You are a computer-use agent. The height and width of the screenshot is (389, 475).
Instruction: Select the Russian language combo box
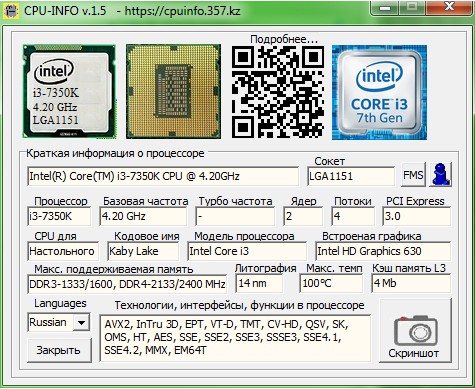(x=58, y=322)
